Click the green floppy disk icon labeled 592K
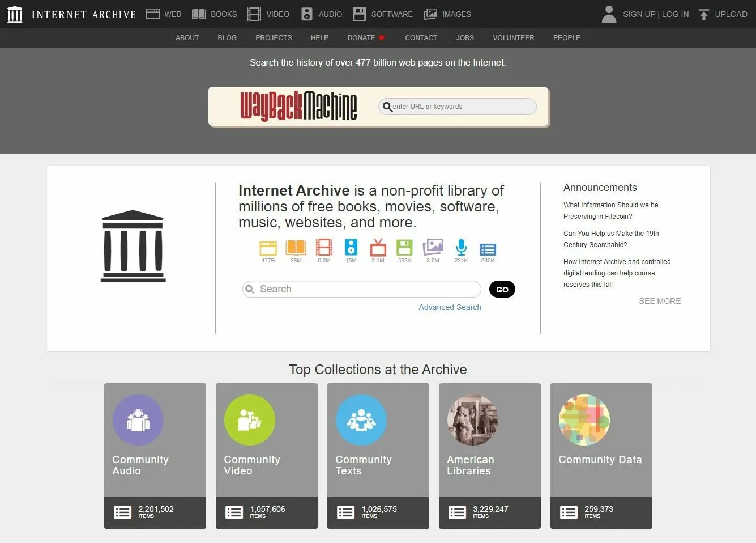The image size is (756, 543). pyautogui.click(x=404, y=248)
